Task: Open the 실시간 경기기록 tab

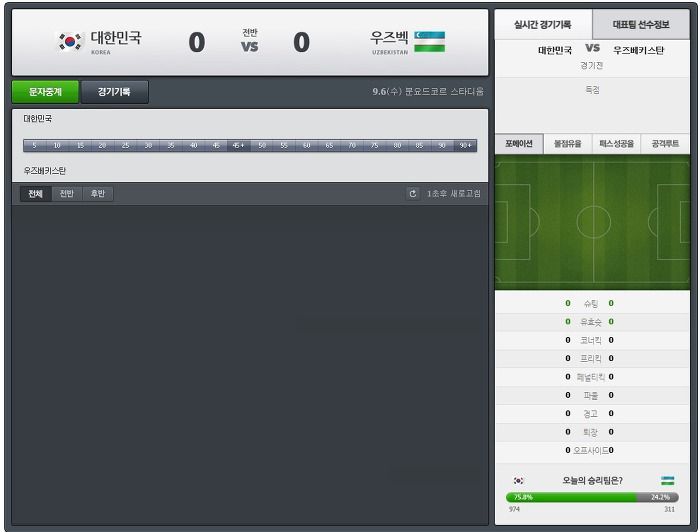Action: [543, 25]
